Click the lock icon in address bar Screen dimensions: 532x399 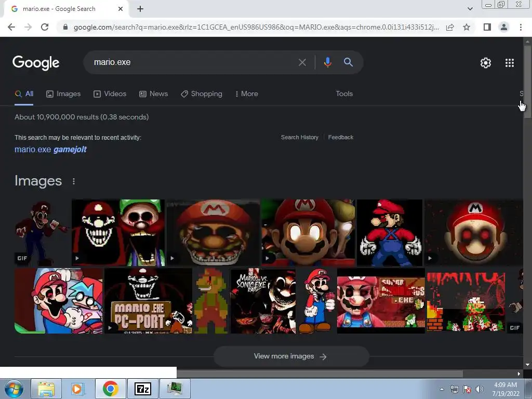click(x=65, y=27)
